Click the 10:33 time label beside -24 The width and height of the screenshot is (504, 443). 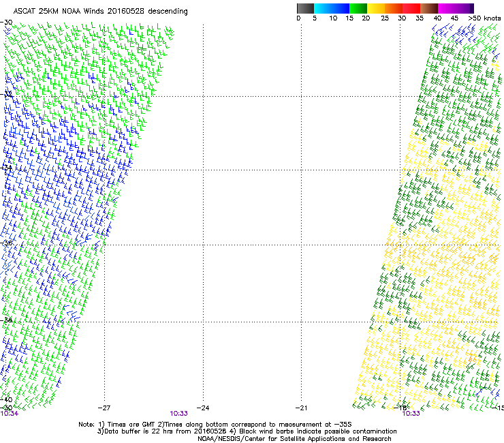pyautogui.click(x=178, y=414)
